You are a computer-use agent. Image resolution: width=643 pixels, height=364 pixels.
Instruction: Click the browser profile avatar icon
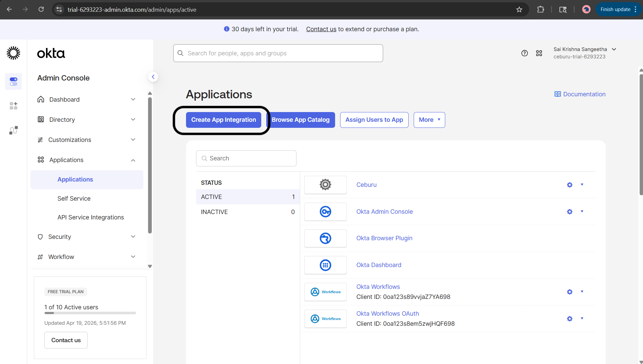tap(586, 9)
